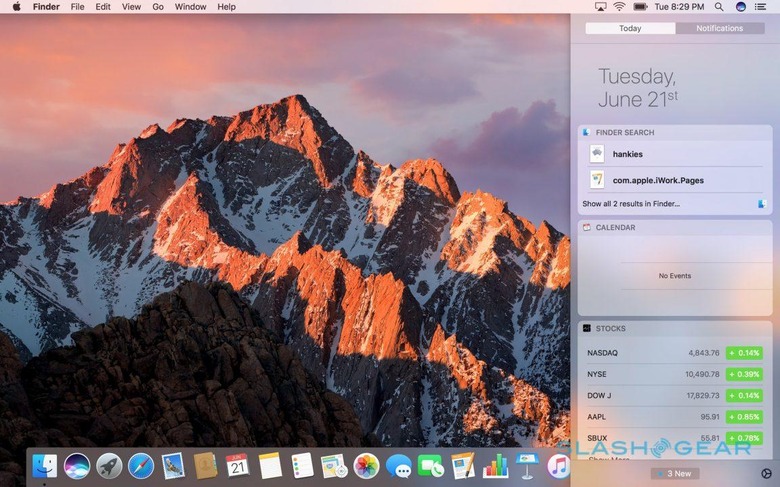Open the Photos app in the Dock
The height and width of the screenshot is (487, 780).
point(366,465)
